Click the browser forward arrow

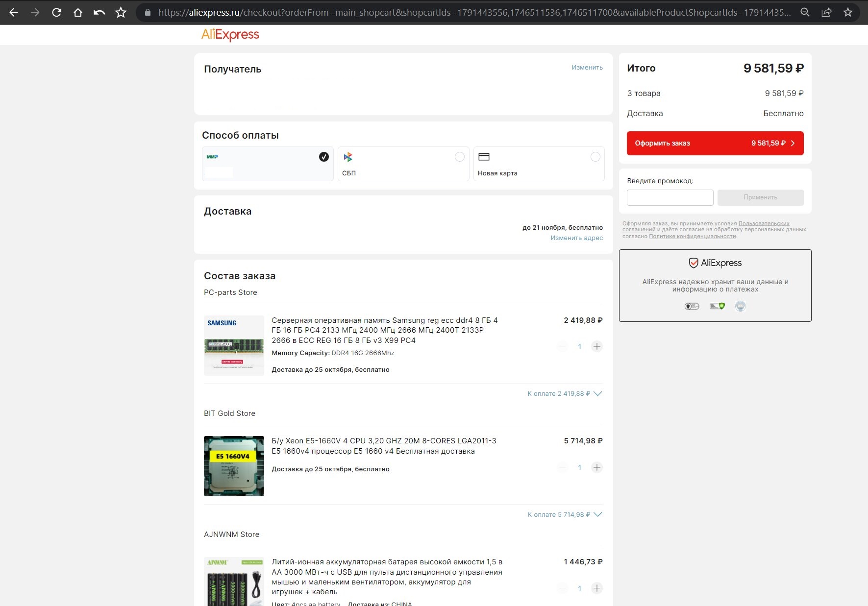(35, 12)
